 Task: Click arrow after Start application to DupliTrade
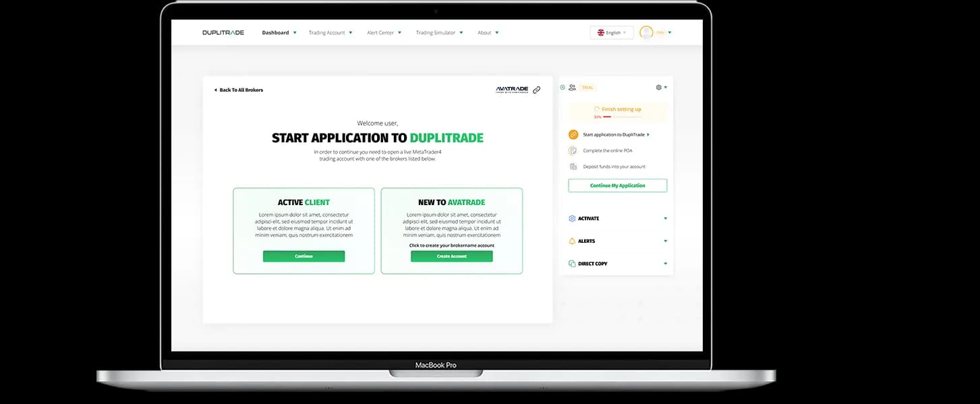(x=648, y=135)
